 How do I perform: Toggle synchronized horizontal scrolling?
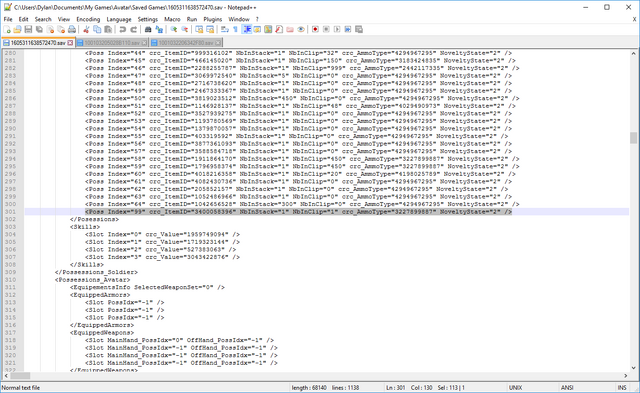click(x=210, y=29)
